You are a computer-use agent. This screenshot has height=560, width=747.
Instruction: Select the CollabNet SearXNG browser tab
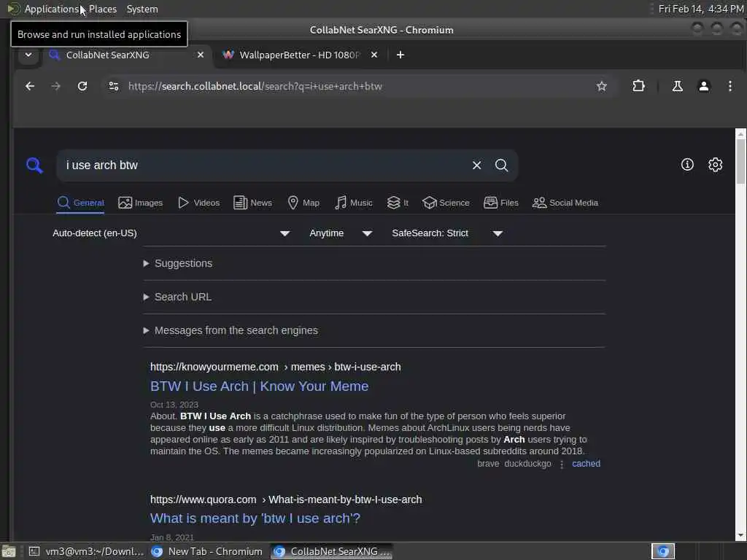126,55
